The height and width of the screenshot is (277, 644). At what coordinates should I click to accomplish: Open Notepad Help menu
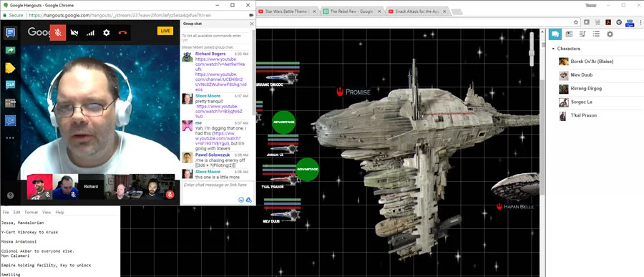[x=60, y=213]
